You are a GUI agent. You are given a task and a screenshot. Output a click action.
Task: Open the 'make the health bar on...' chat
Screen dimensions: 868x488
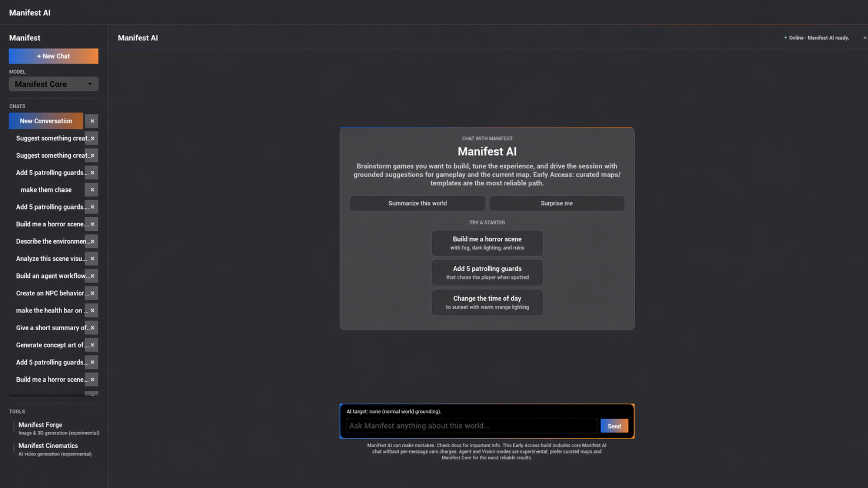click(46, 310)
